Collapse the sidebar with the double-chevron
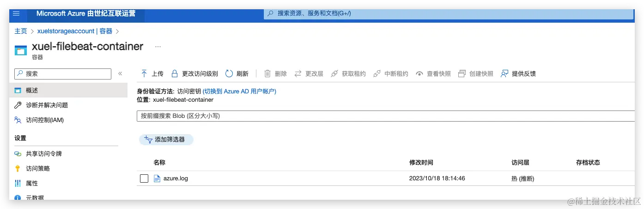This screenshot has width=644, height=209. pos(120,74)
